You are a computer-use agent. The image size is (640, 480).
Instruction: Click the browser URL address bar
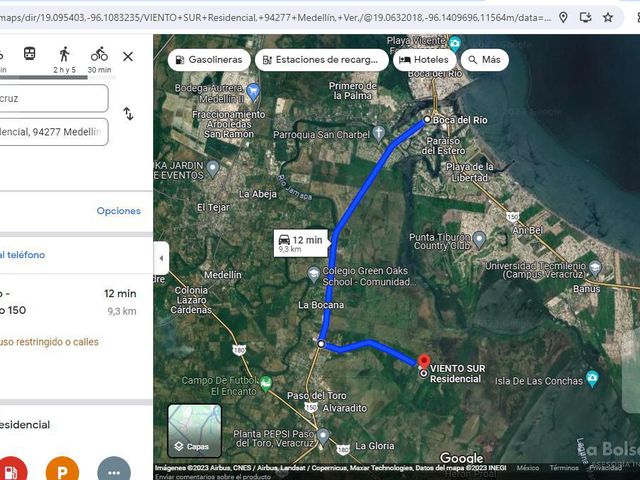tap(276, 18)
